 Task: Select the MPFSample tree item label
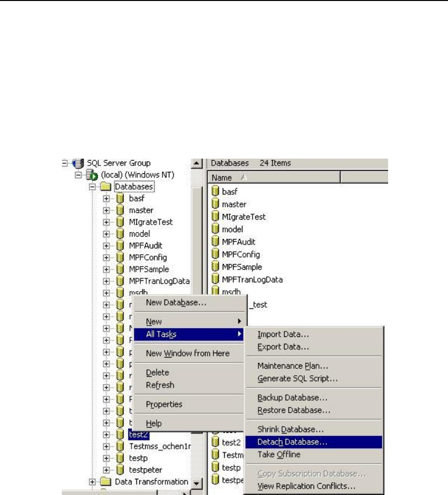coord(149,270)
